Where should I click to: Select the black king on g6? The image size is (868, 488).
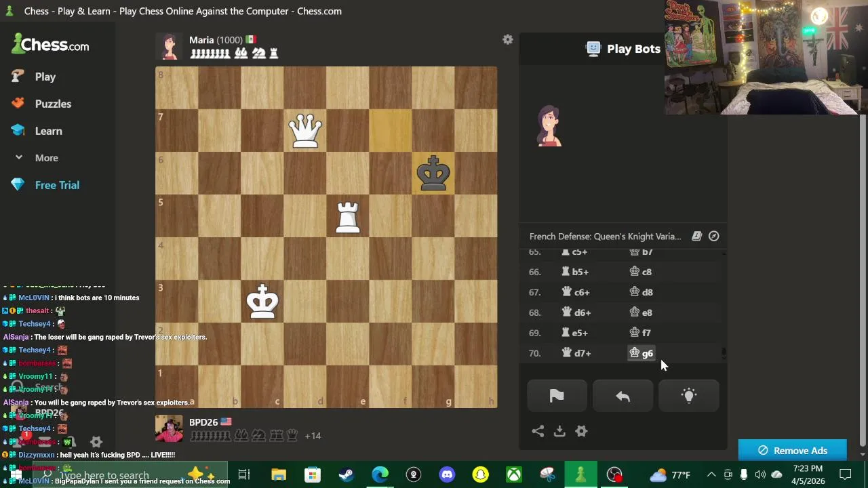pyautogui.click(x=433, y=173)
